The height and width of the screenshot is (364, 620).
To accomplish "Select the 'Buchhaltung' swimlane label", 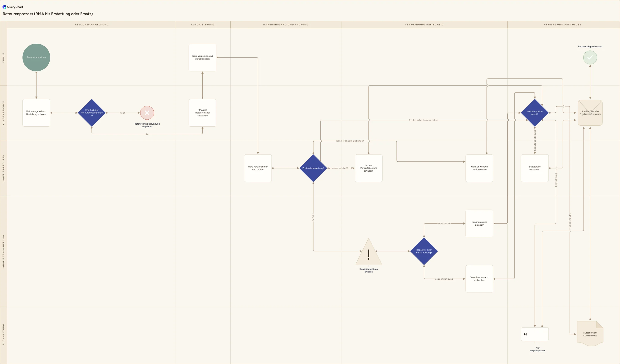I will point(3,335).
